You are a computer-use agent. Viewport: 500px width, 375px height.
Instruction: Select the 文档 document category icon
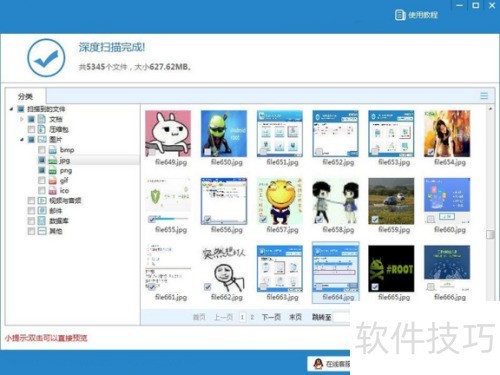[42, 119]
